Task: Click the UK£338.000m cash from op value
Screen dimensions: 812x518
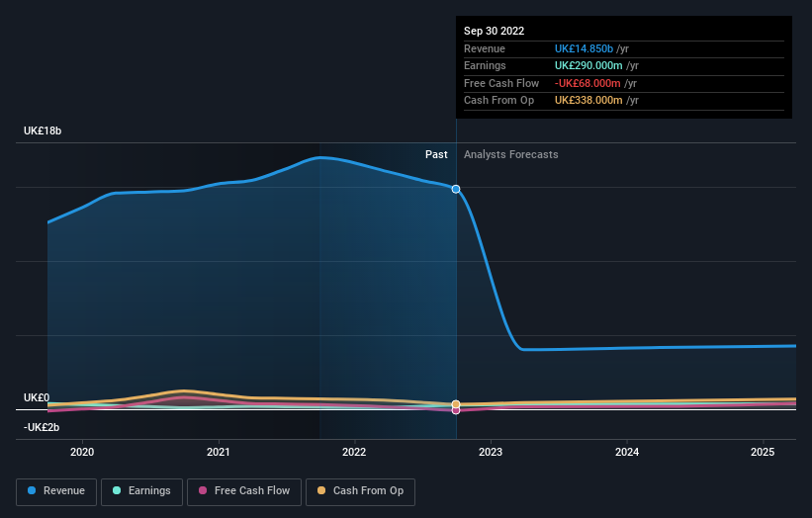Action: (x=588, y=101)
